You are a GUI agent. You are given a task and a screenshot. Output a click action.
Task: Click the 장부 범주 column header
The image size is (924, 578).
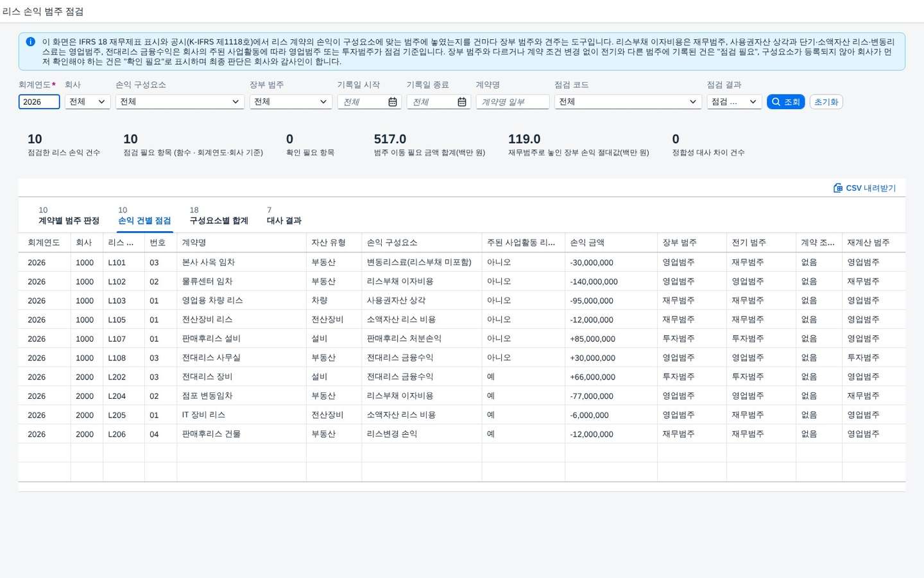692,243
